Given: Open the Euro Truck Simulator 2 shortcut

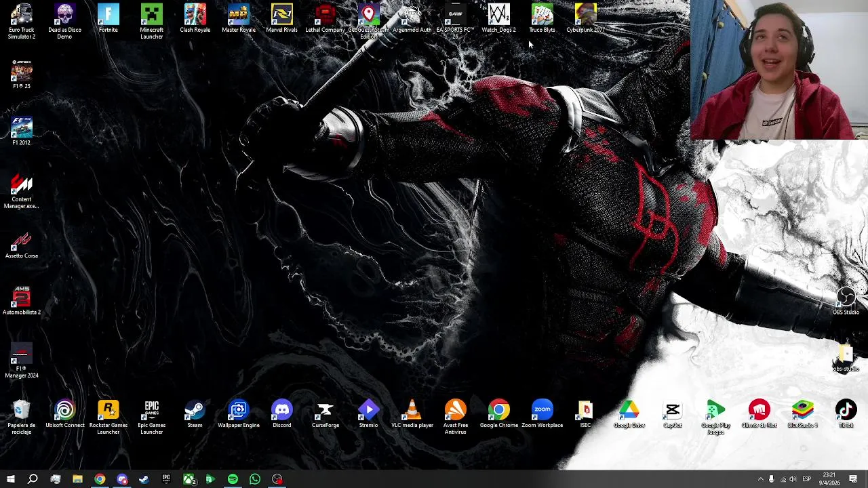Looking at the screenshot, I should [x=22, y=22].
